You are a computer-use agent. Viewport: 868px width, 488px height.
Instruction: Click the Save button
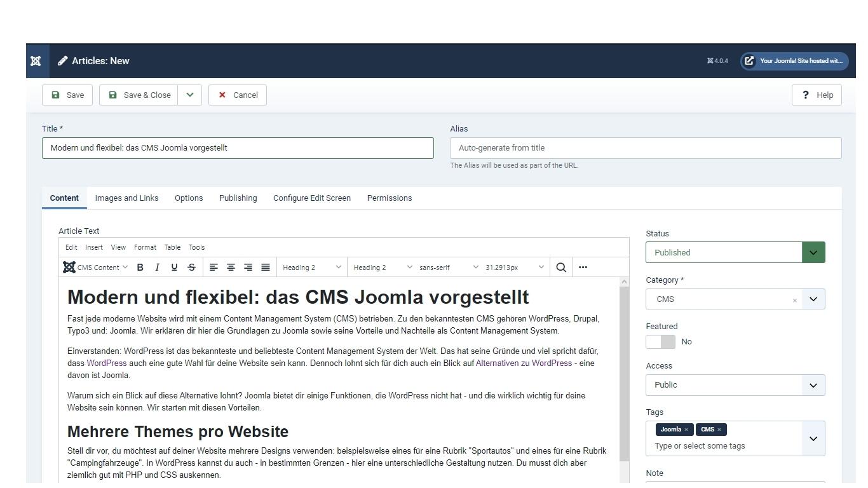click(x=67, y=95)
